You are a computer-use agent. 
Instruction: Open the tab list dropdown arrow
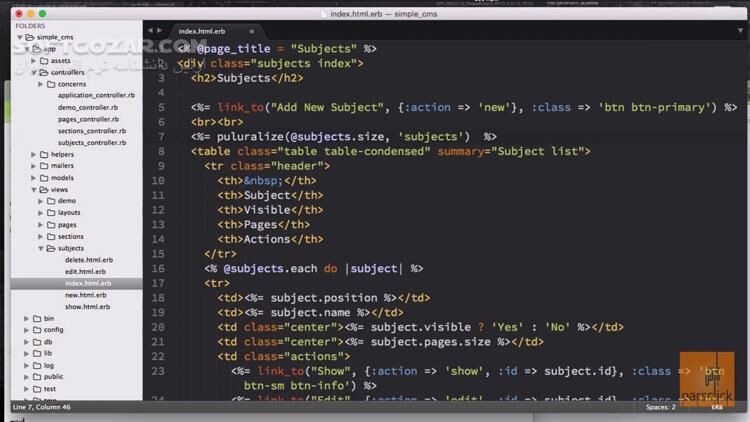coord(740,31)
